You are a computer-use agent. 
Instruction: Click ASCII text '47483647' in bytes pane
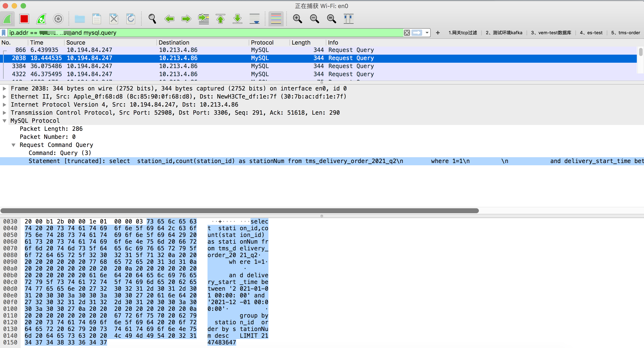(x=221, y=342)
